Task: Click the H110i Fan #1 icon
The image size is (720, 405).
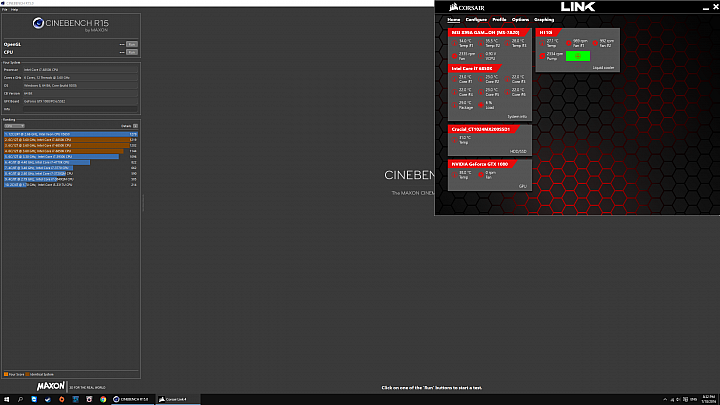Action: pyautogui.click(x=568, y=43)
